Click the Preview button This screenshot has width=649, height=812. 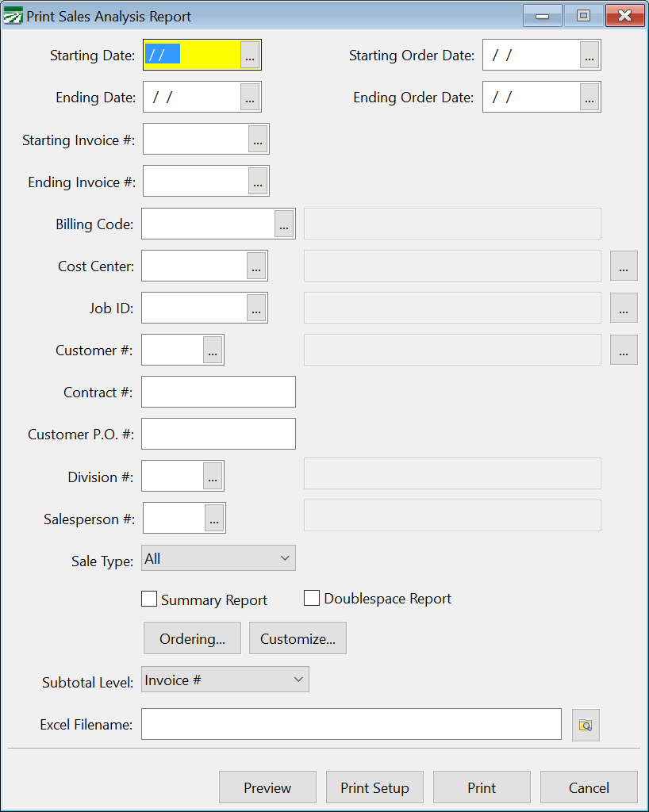268,787
